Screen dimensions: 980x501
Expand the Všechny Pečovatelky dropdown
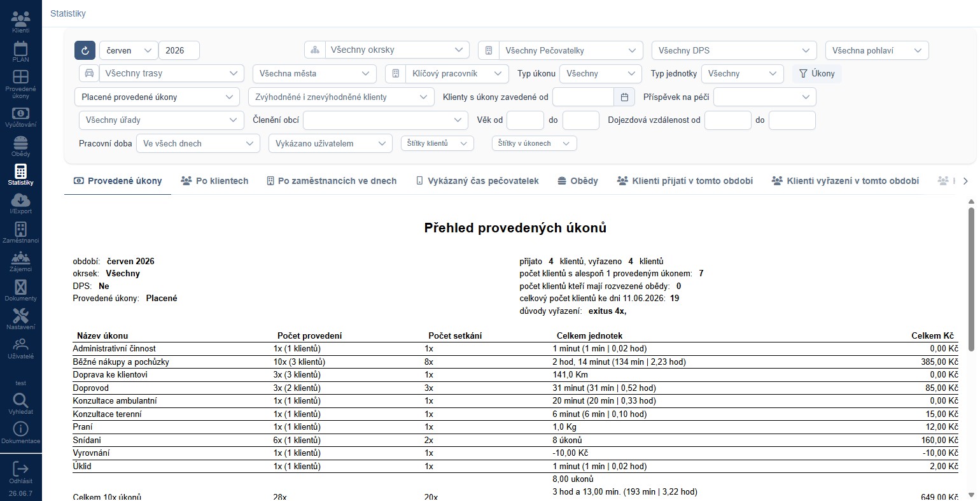pyautogui.click(x=570, y=50)
